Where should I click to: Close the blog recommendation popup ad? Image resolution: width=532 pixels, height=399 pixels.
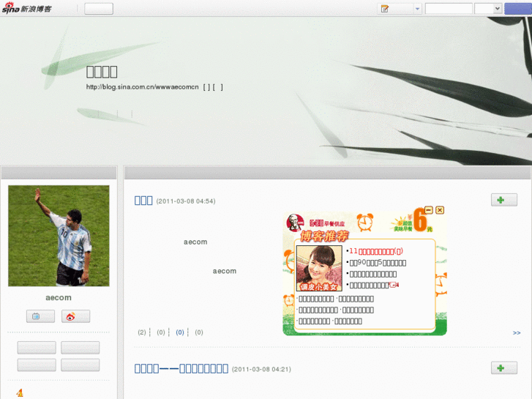(440, 210)
